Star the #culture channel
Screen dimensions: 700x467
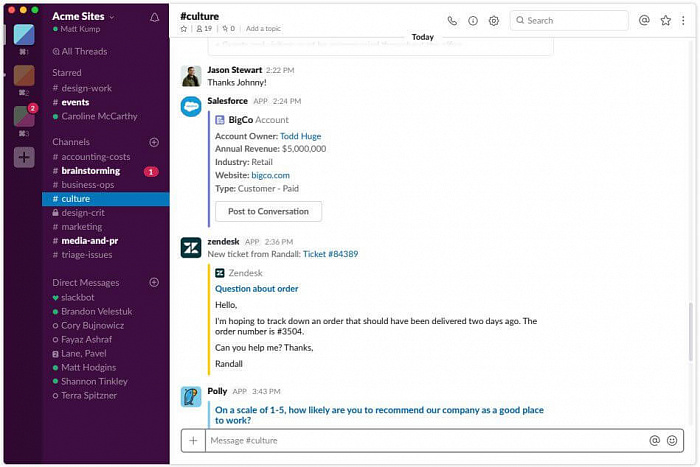183,29
